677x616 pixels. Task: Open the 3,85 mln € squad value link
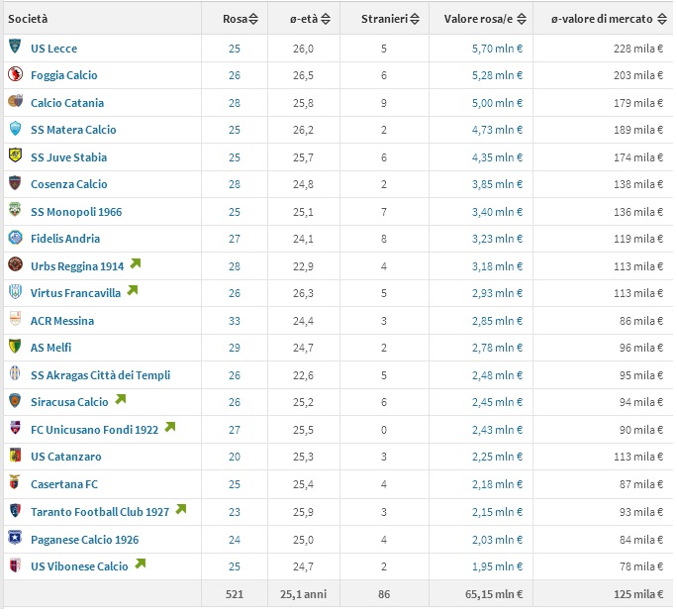point(497,184)
